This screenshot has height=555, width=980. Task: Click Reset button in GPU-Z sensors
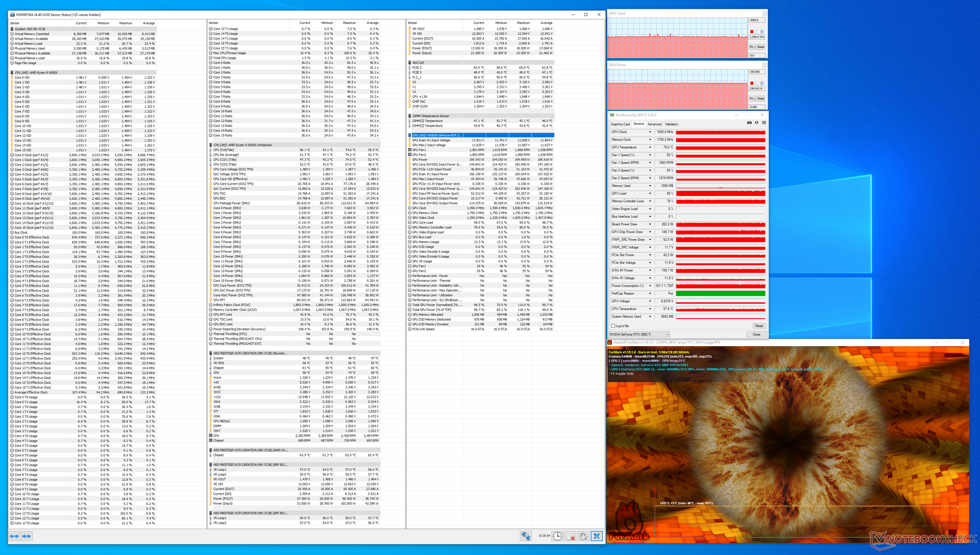[759, 326]
